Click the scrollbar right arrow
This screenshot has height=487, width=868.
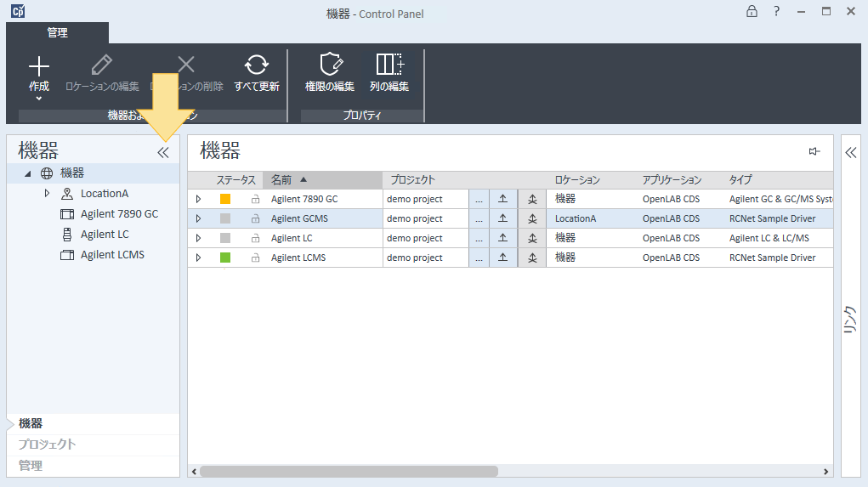[x=825, y=472]
